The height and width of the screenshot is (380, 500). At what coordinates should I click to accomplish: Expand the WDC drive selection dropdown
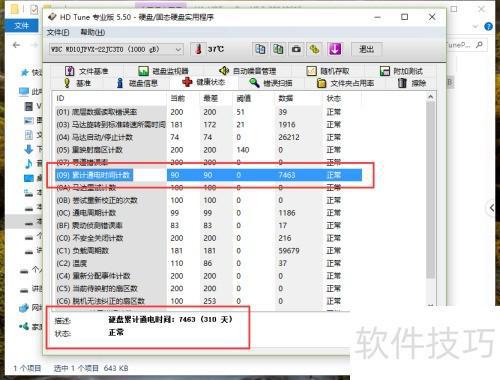pos(116,50)
